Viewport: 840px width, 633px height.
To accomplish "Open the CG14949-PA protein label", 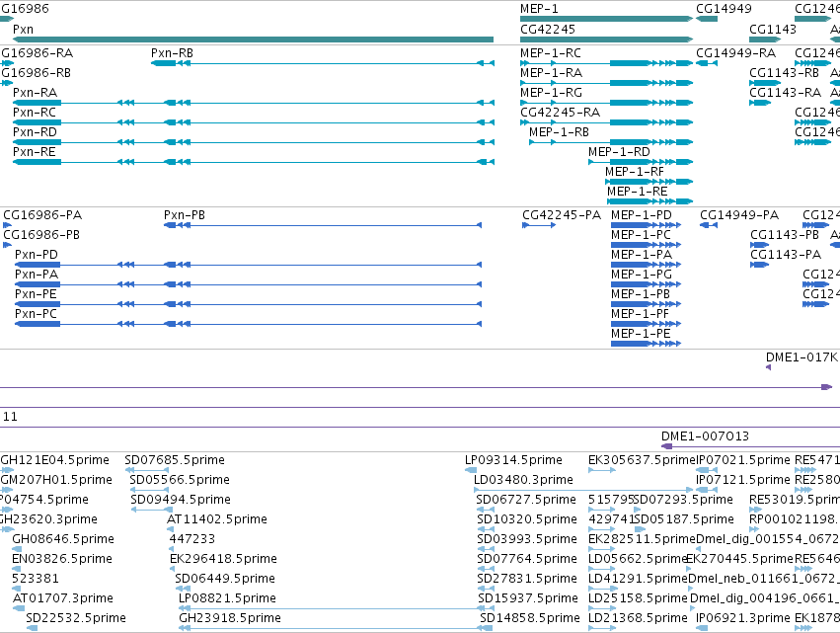I will click(x=739, y=215).
